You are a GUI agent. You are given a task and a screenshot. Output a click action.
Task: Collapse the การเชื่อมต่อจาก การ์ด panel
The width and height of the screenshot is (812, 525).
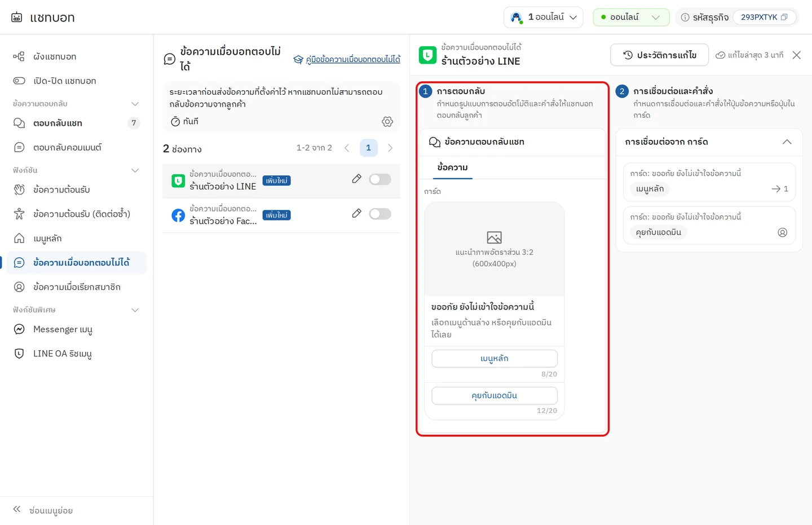[x=787, y=142]
